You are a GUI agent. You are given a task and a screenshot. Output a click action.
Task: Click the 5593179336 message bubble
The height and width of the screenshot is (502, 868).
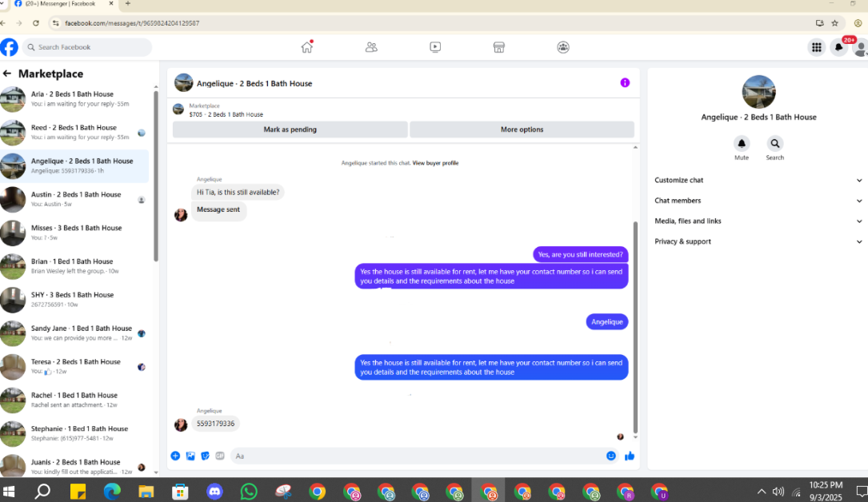click(216, 424)
